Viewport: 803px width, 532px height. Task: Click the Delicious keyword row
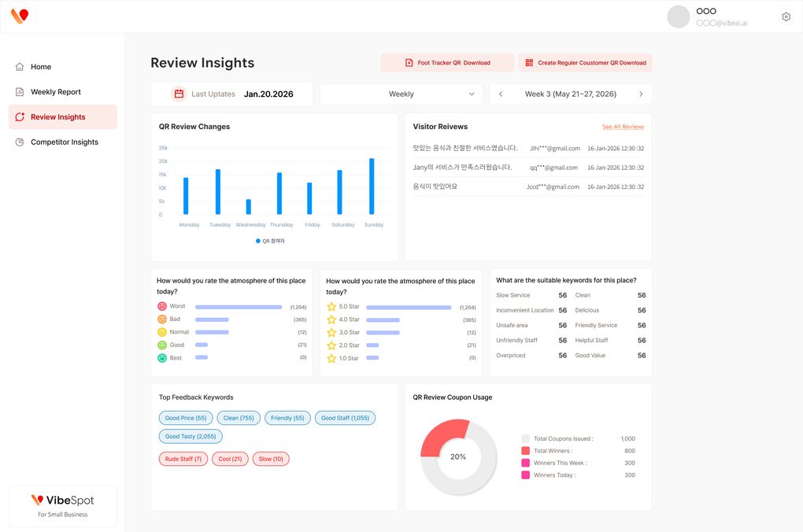point(610,310)
